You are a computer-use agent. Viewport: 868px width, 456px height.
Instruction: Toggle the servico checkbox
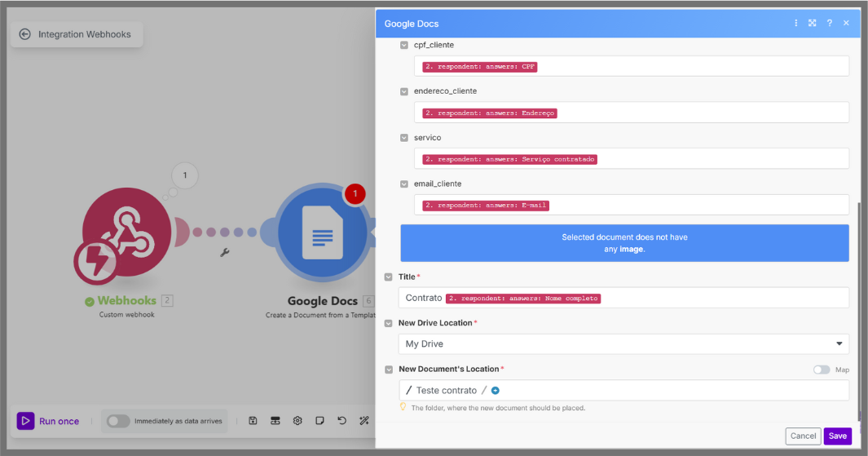pyautogui.click(x=404, y=138)
